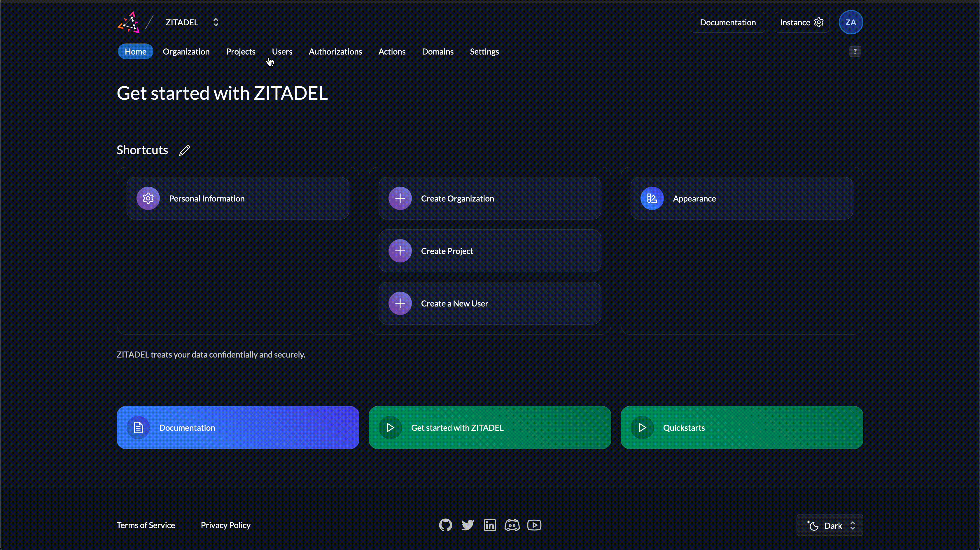Click the ZITADEL logo icon
The width and height of the screenshot is (980, 550).
point(129,22)
